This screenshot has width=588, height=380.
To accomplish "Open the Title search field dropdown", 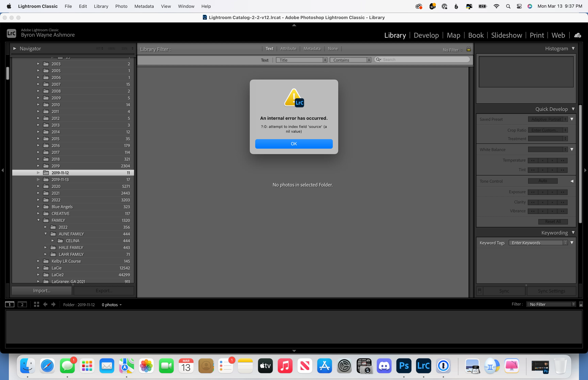I will [x=301, y=60].
